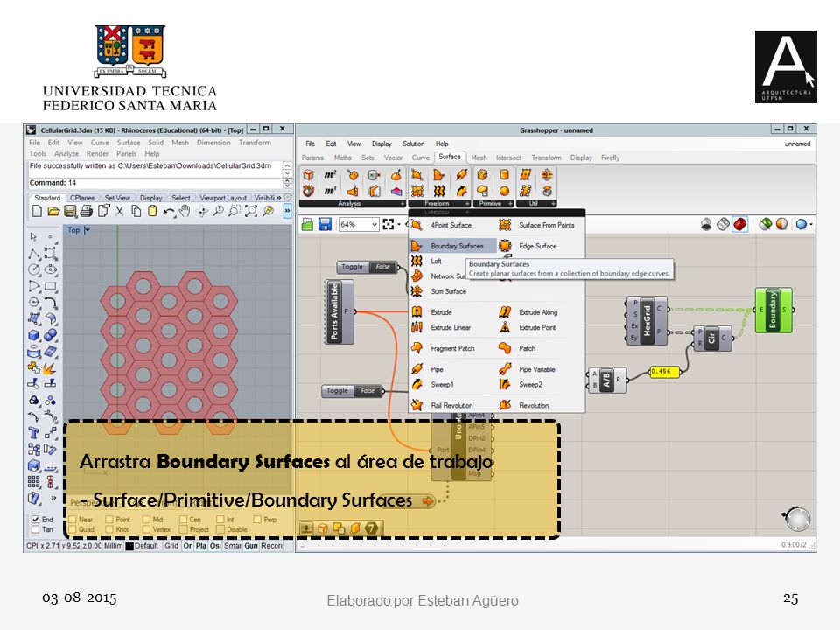Toggle the Mid osnap checkbox
Screen dimensions: 840x630
146,519
